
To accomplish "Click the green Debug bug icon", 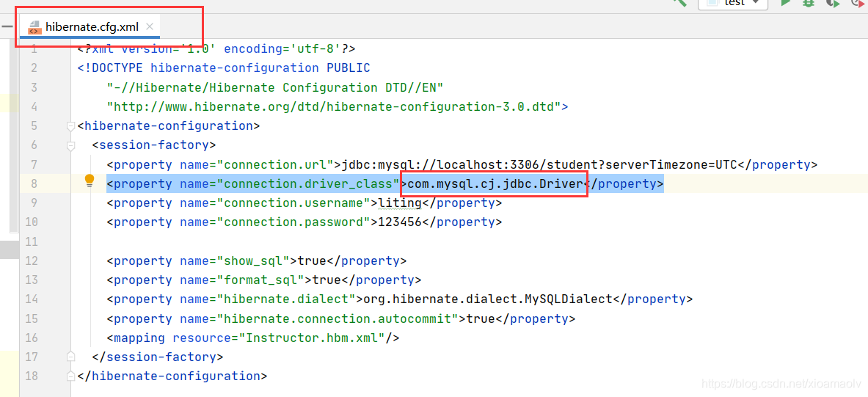I will (x=809, y=3).
